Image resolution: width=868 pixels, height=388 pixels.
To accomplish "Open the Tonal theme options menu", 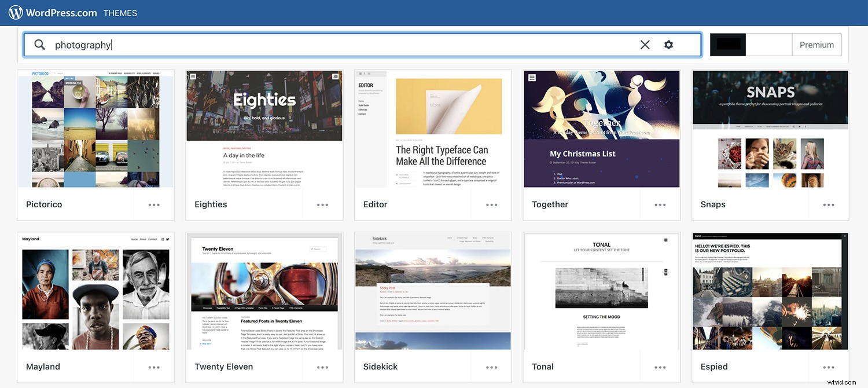I will coord(660,367).
